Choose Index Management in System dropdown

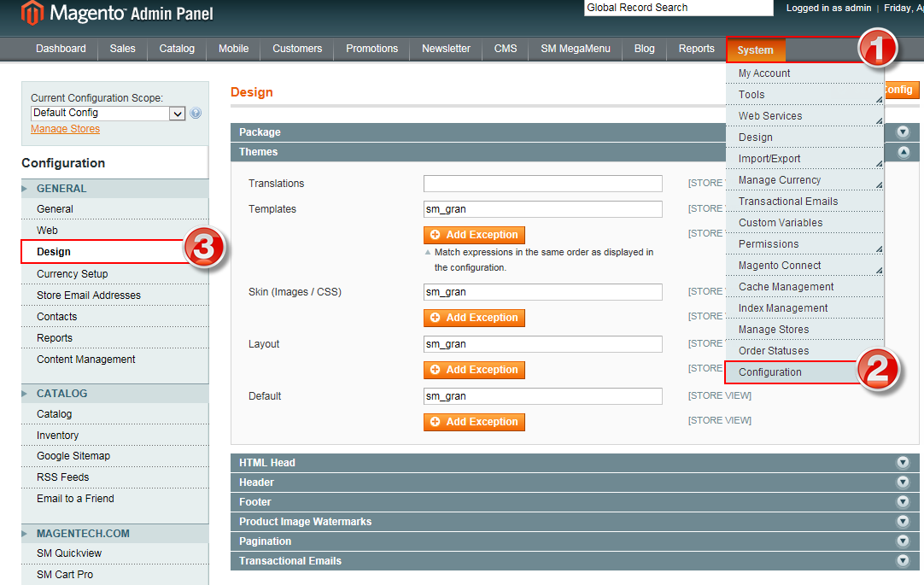(x=804, y=308)
